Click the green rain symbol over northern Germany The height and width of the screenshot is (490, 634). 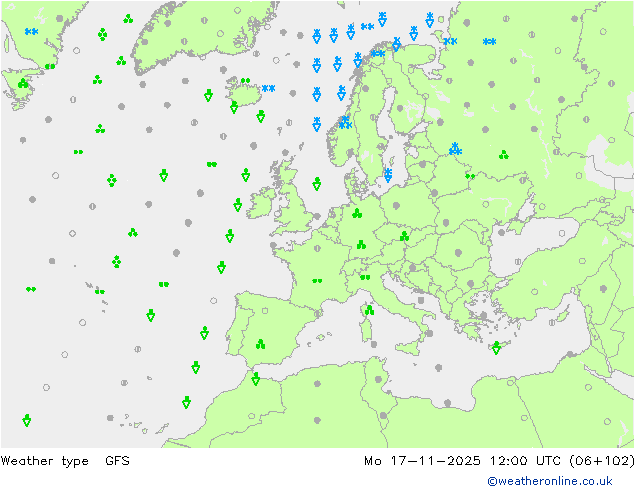point(357,213)
